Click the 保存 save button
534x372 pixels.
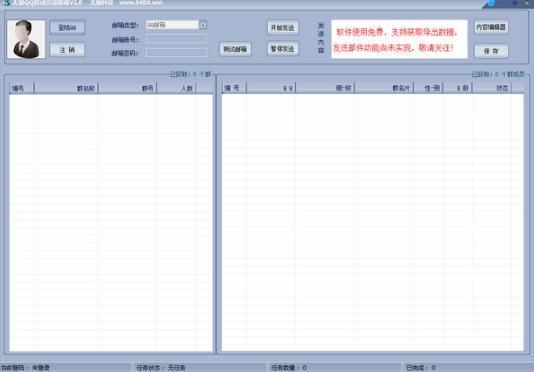(491, 51)
